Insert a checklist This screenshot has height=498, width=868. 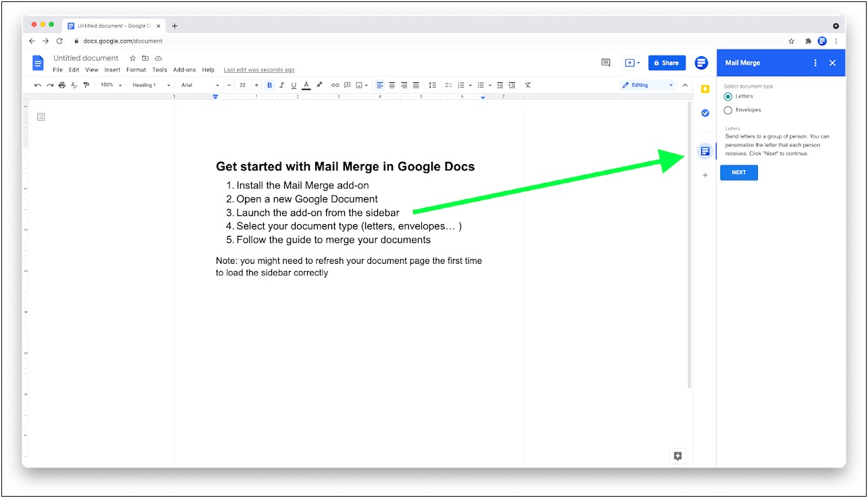(448, 85)
